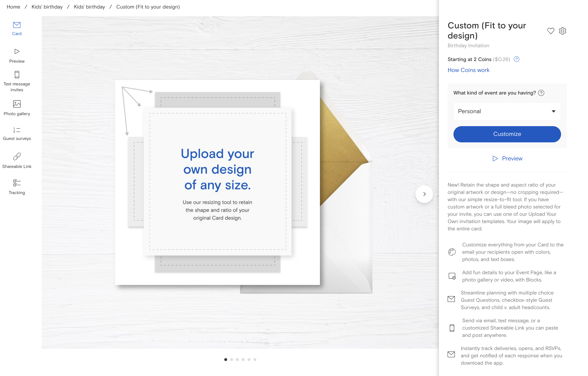Viewport: 588px width, 376px height.
Task: Select the Guest surveys icon
Action: [17, 133]
